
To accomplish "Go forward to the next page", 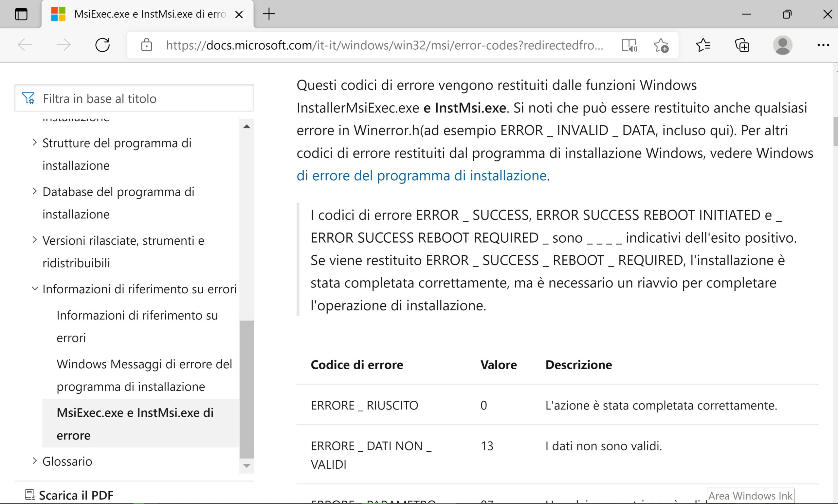I will click(63, 45).
